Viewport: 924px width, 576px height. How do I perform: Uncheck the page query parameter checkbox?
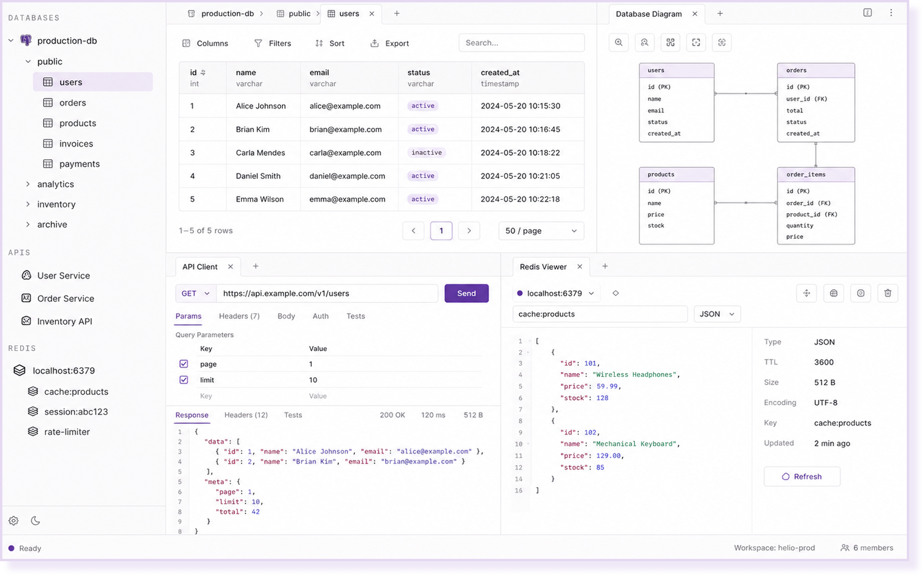click(184, 364)
